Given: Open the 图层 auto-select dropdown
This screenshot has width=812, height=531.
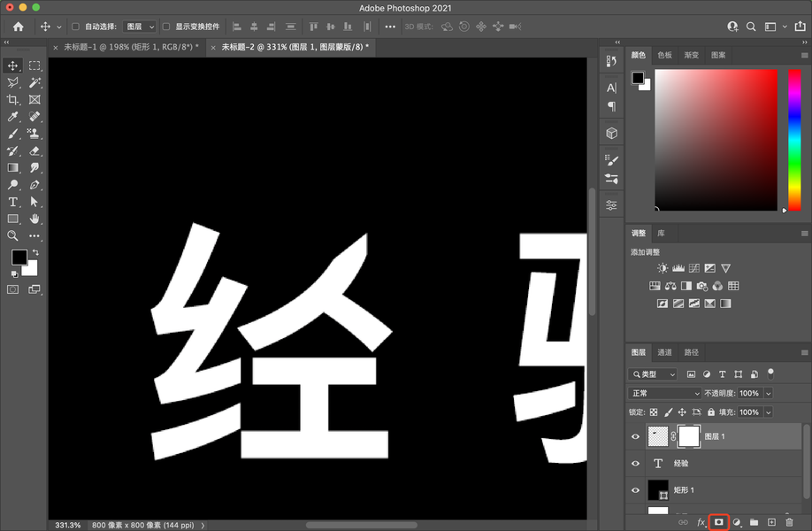Looking at the screenshot, I should coord(140,27).
